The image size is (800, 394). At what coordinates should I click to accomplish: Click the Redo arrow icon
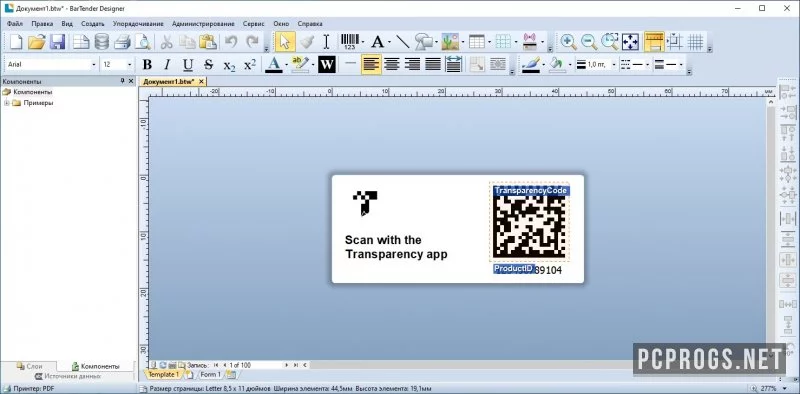click(x=252, y=42)
